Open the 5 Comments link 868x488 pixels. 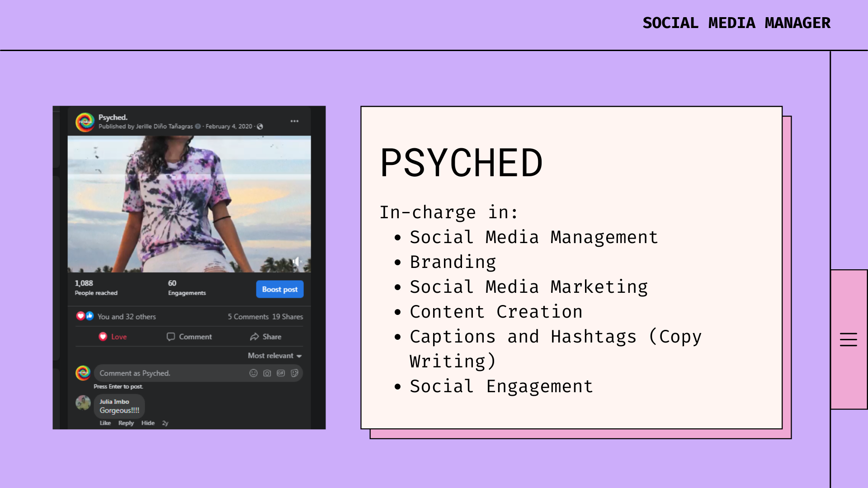(x=248, y=317)
